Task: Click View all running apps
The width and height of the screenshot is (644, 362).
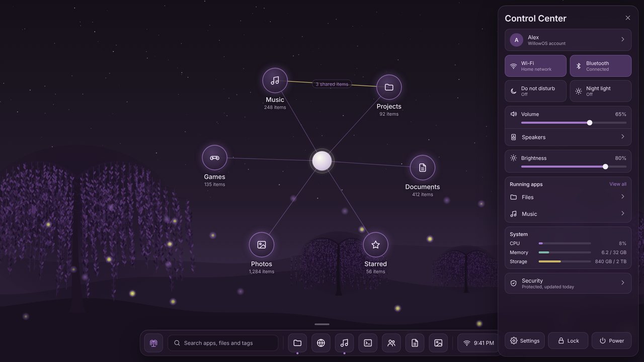Action: click(618, 184)
